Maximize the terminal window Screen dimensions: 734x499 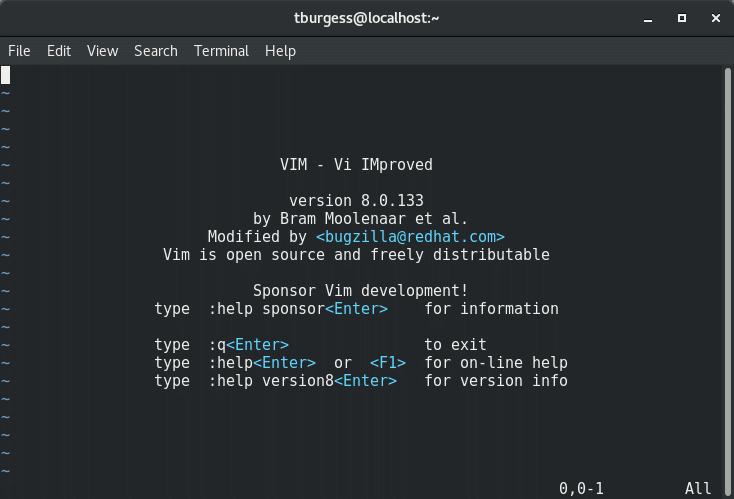(x=682, y=17)
